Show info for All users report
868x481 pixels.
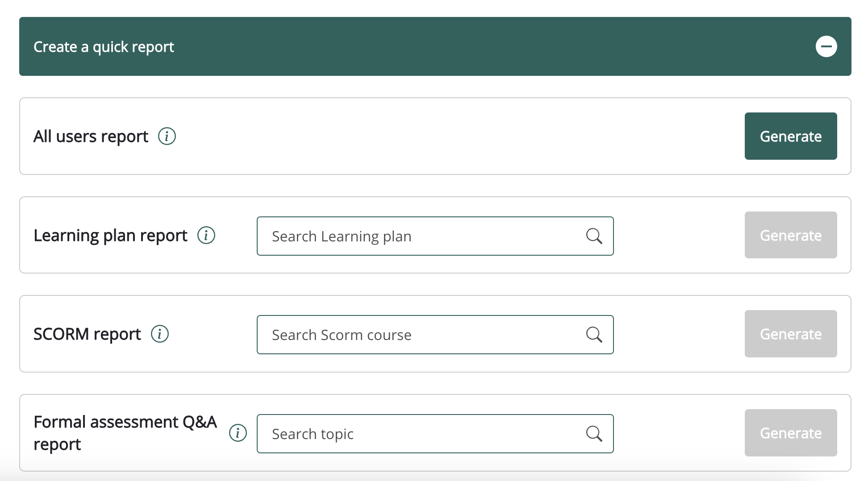(x=167, y=136)
